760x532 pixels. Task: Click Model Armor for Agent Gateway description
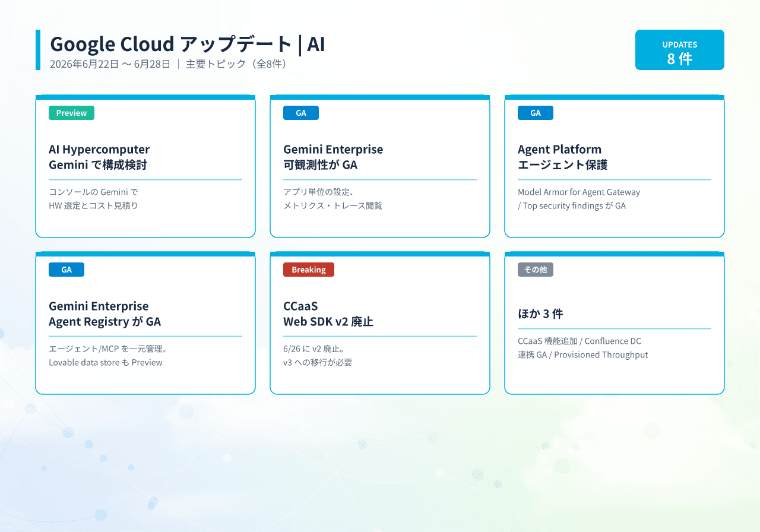coord(579,199)
